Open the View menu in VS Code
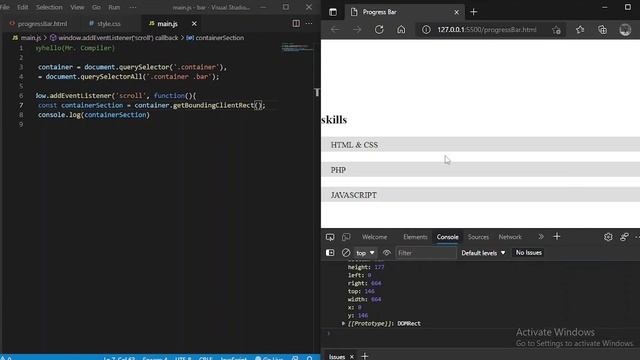The image size is (640, 360). [77, 7]
